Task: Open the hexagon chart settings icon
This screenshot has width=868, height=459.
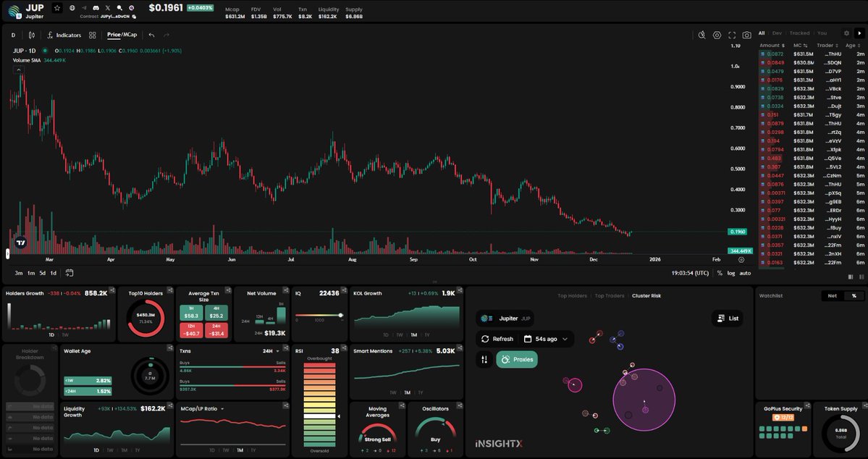Action: [x=717, y=35]
